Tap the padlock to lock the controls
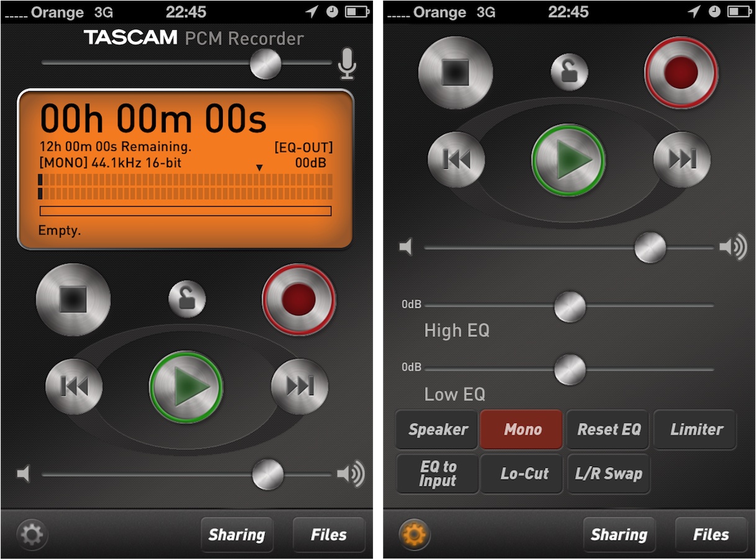This screenshot has width=756, height=559. tap(187, 298)
